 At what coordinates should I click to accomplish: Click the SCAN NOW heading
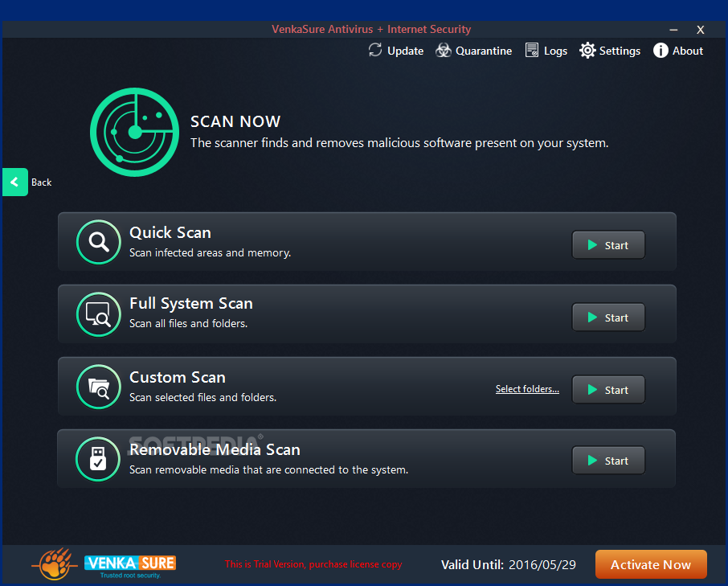[235, 121]
